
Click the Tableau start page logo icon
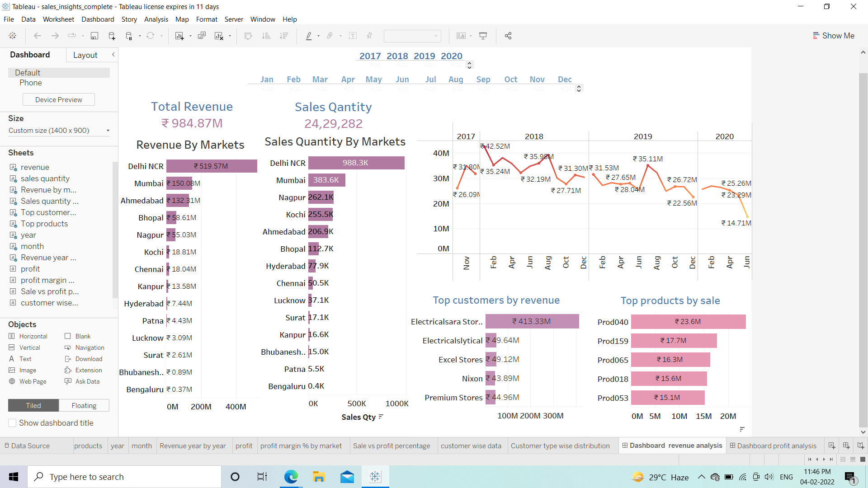pos(13,35)
